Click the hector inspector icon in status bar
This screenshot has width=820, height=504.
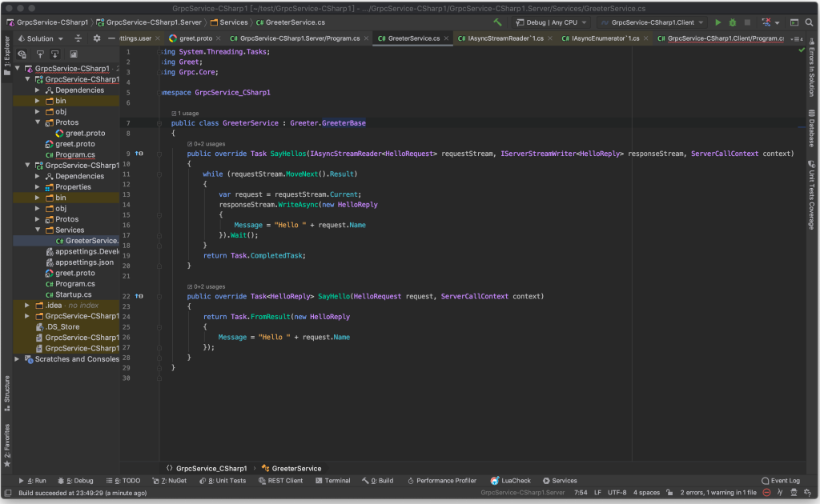click(794, 493)
